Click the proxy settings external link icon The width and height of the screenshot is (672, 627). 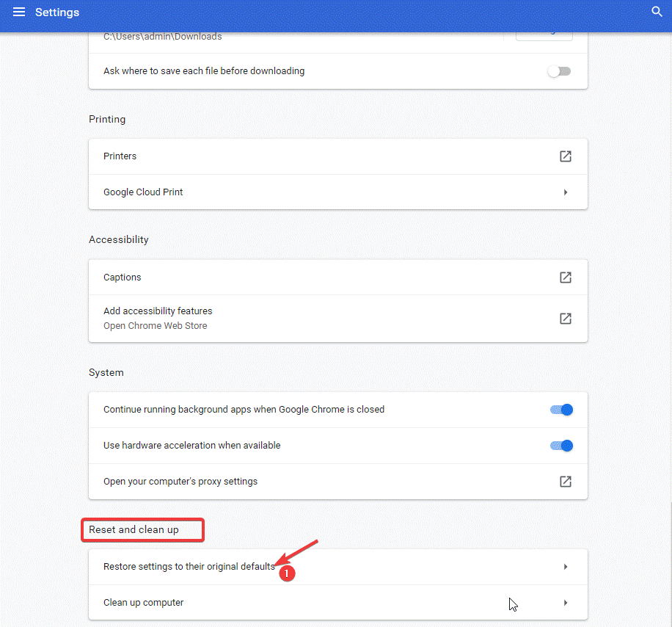click(565, 481)
